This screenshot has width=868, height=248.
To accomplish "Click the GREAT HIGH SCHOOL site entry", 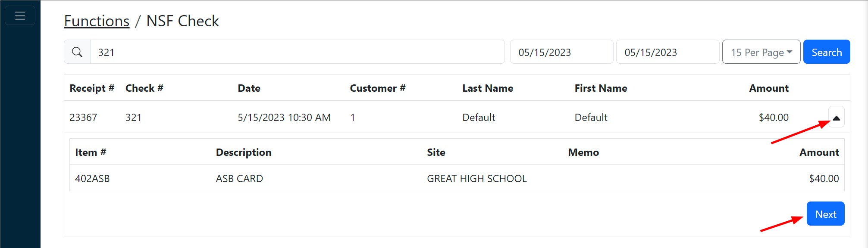I will (476, 178).
